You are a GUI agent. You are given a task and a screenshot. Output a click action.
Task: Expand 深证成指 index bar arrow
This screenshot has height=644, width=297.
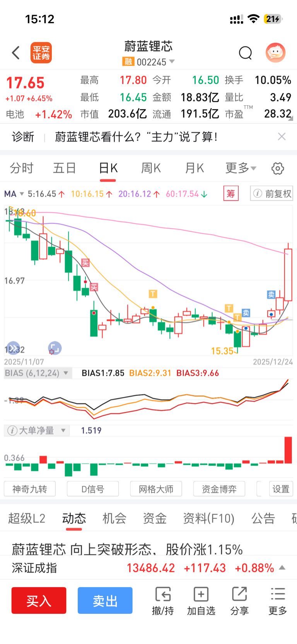click(282, 568)
